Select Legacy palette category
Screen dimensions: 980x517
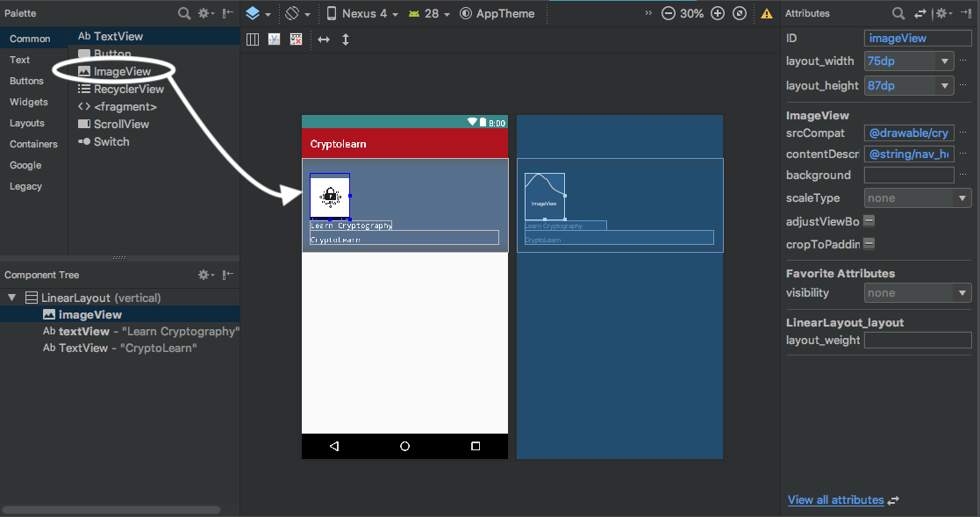(x=25, y=186)
